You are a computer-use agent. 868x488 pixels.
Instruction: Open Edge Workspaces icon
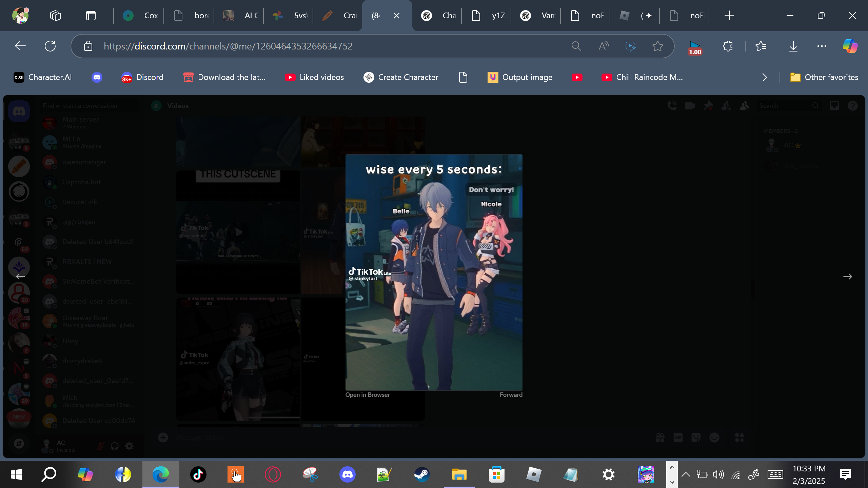click(x=56, y=16)
